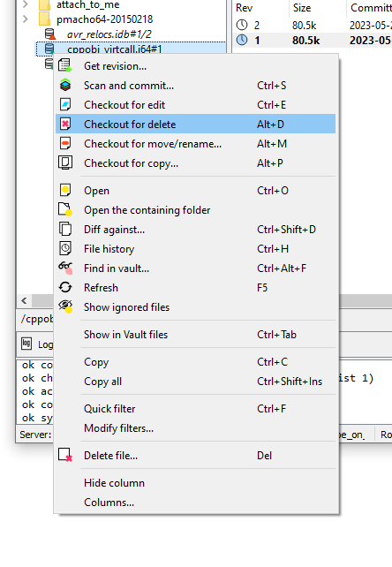Click the Log panel icon

(26, 344)
